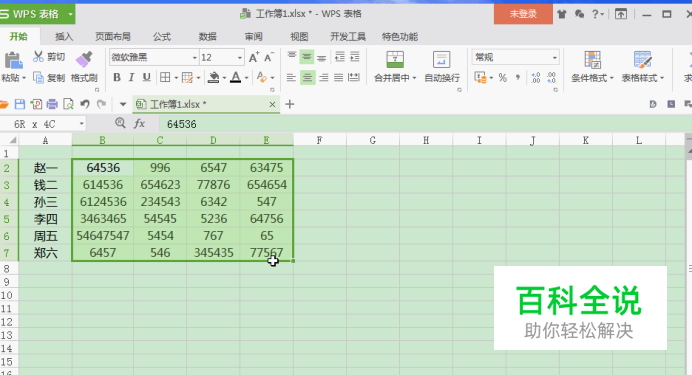Select column F header
692x375 pixels.
click(320, 140)
